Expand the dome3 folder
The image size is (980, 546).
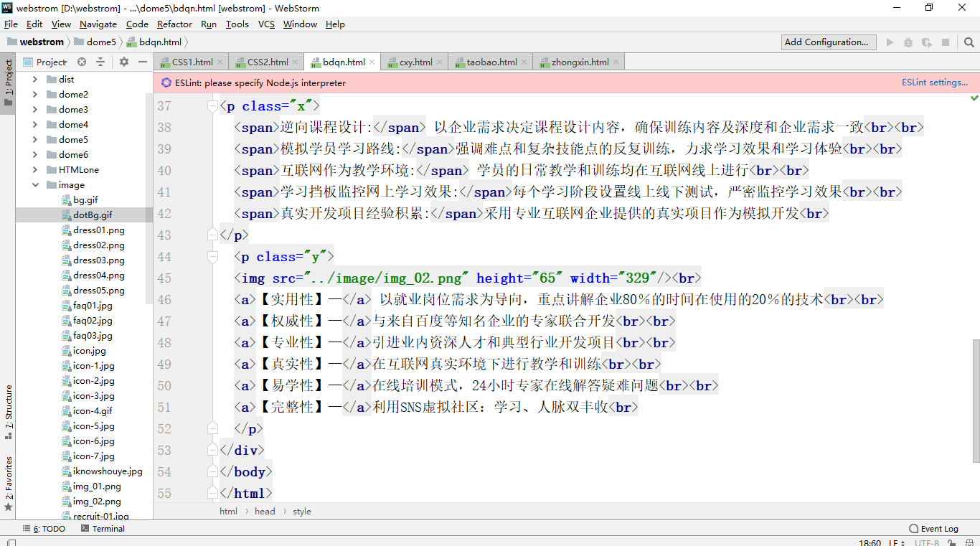click(34, 110)
